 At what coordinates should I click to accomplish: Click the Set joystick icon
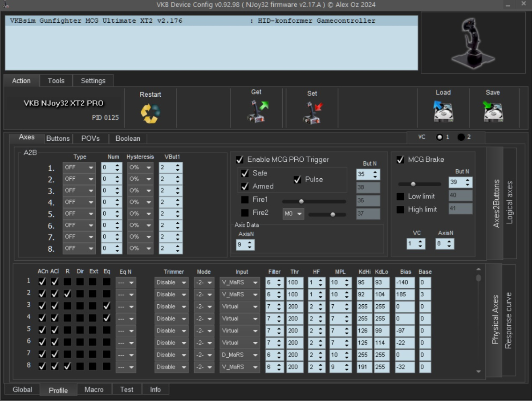[313, 113]
